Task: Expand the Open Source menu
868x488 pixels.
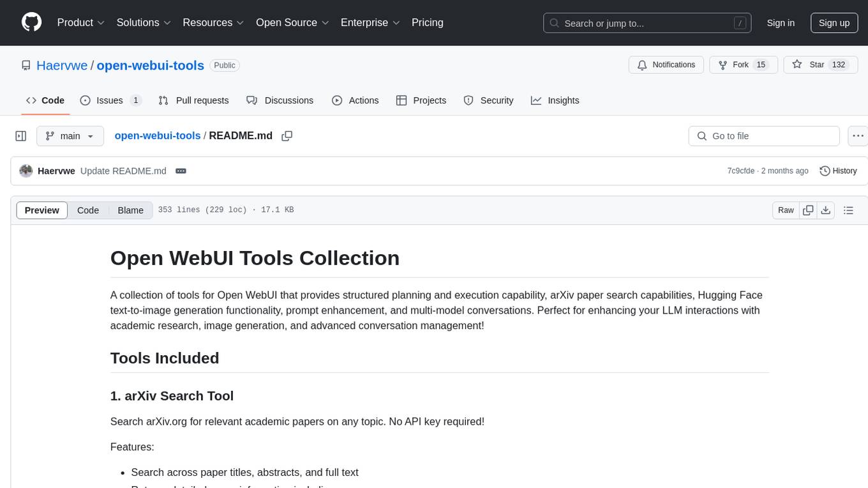Action: (x=292, y=22)
